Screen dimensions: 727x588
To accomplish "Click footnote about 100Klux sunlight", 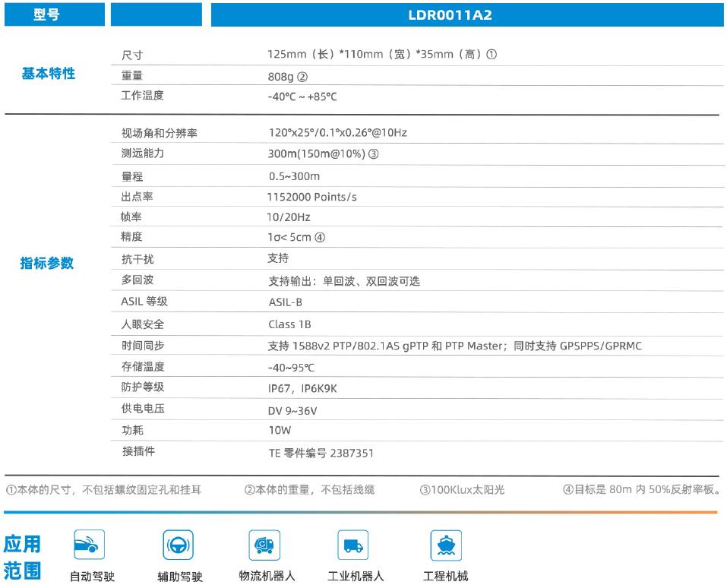I will (x=462, y=490).
